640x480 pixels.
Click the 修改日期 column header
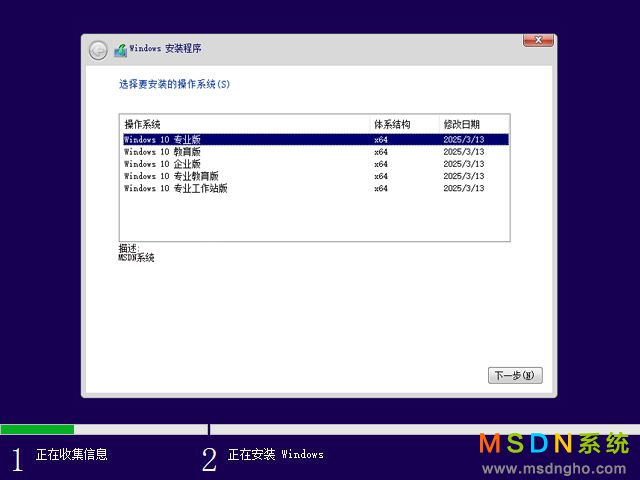[474, 124]
